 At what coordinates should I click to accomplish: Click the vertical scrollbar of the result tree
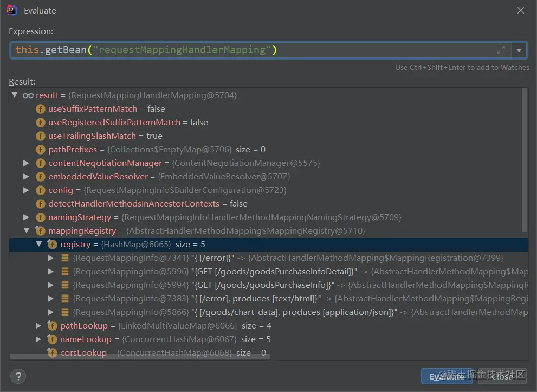(x=525, y=160)
